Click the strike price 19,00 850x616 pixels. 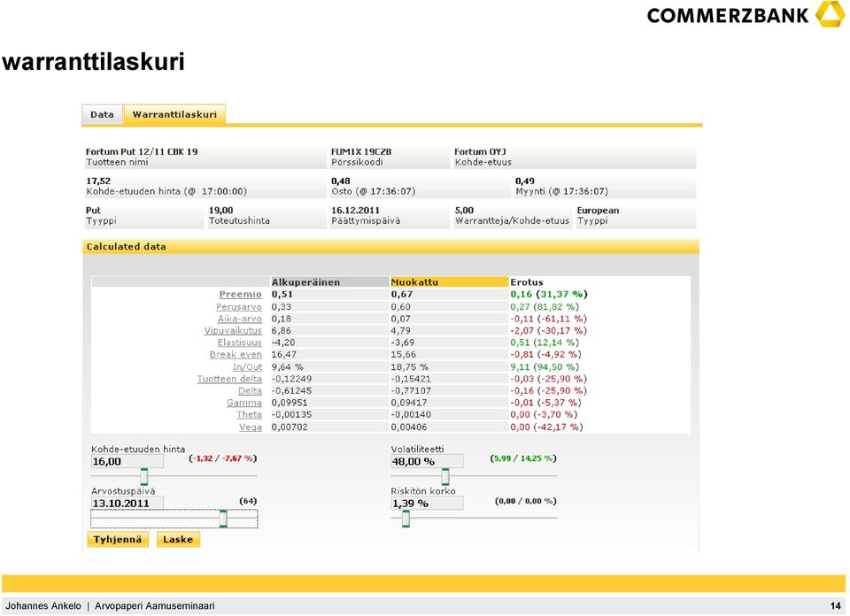pos(220,211)
